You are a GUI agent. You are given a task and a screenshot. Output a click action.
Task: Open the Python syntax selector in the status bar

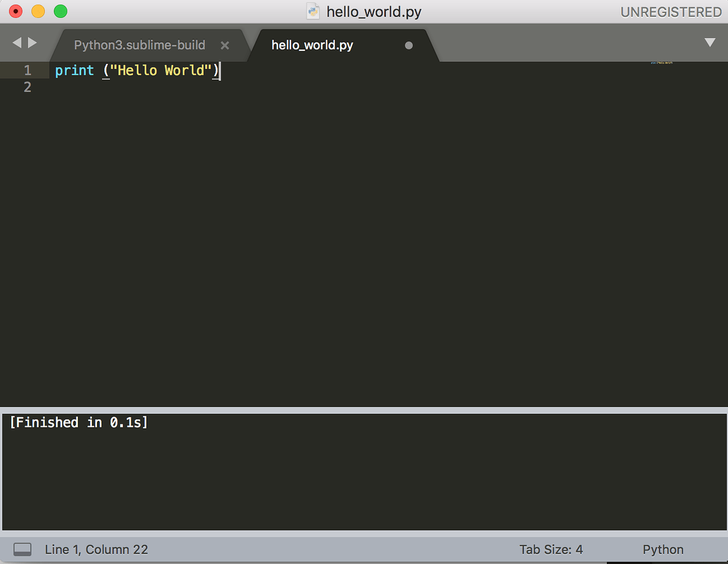coord(663,549)
